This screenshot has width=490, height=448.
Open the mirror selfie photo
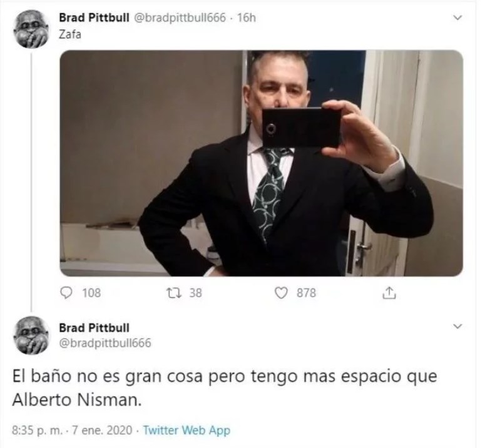261,163
